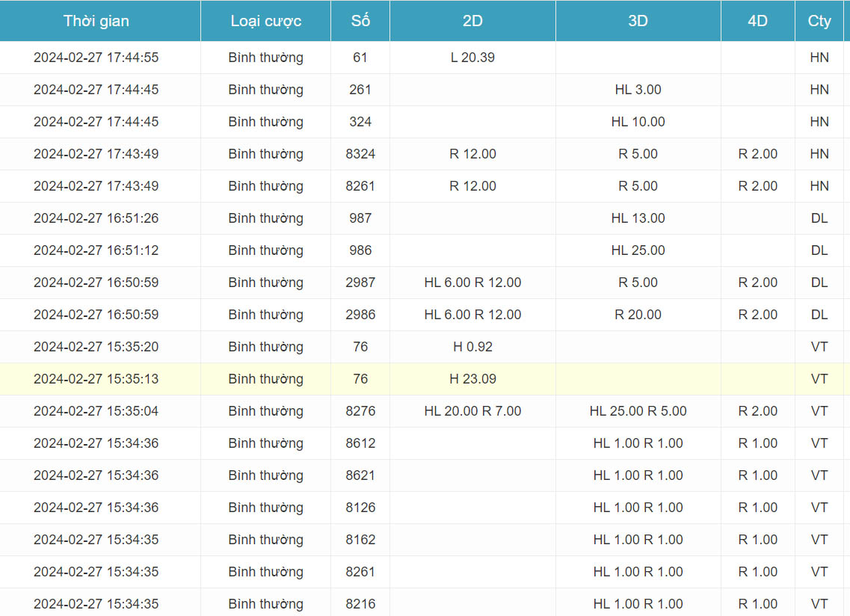Click the number 2987 cell

pyautogui.click(x=360, y=283)
